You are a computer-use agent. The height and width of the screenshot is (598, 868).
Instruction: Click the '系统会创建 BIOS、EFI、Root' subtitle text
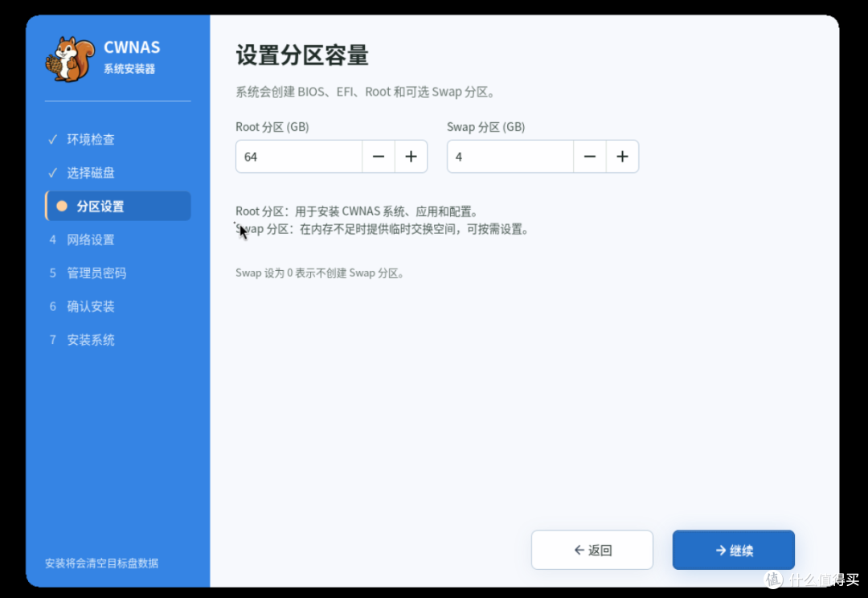(365, 92)
